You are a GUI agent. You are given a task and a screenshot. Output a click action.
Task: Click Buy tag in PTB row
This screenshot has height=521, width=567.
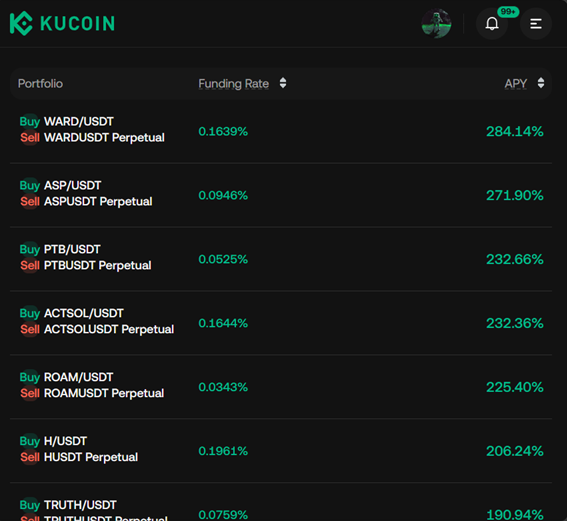click(x=30, y=249)
